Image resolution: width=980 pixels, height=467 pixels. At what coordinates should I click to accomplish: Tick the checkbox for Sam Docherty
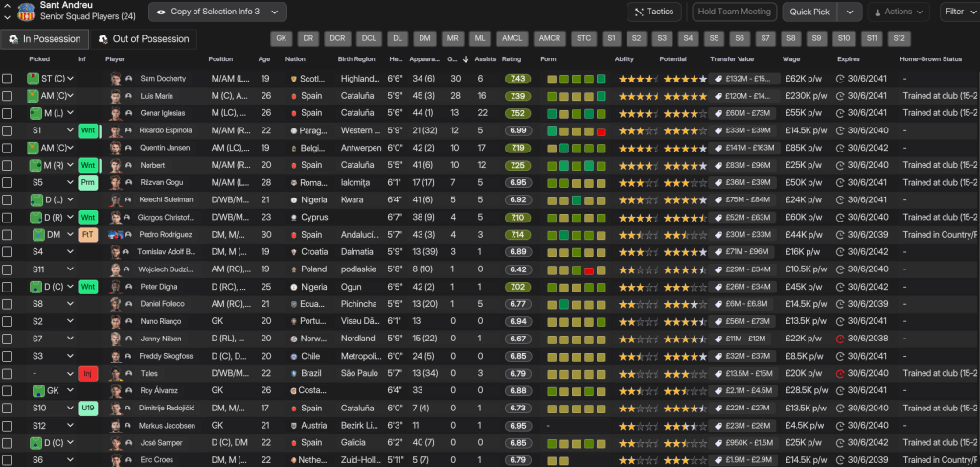point(8,79)
